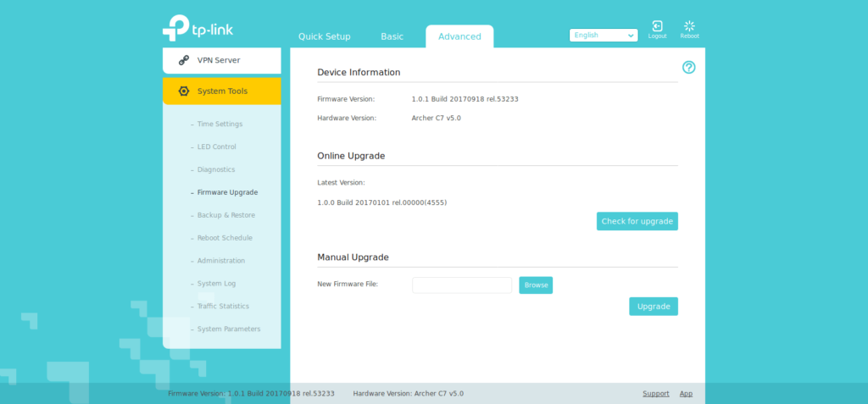Click the Logout icon
The width and height of the screenshot is (868, 404).
(x=657, y=27)
